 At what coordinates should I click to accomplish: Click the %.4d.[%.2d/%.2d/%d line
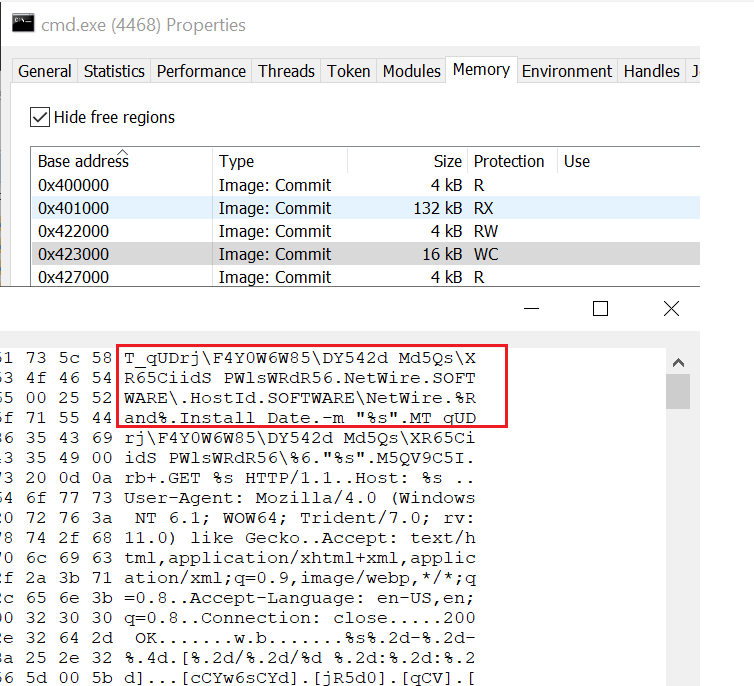pyautogui.click(x=300, y=658)
